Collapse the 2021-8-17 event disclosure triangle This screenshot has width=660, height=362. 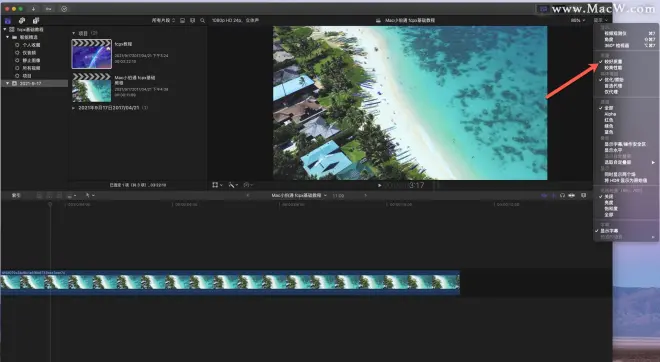click(x=8, y=83)
